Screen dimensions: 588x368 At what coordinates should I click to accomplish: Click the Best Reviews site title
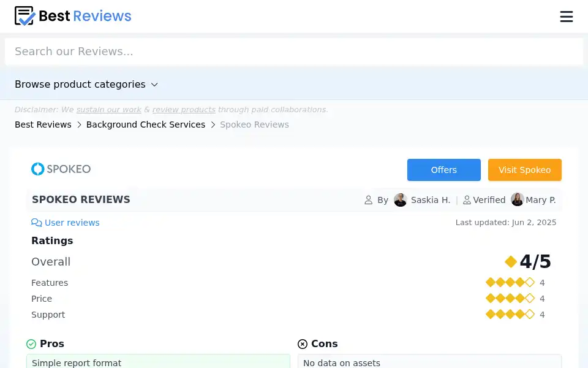85,16
